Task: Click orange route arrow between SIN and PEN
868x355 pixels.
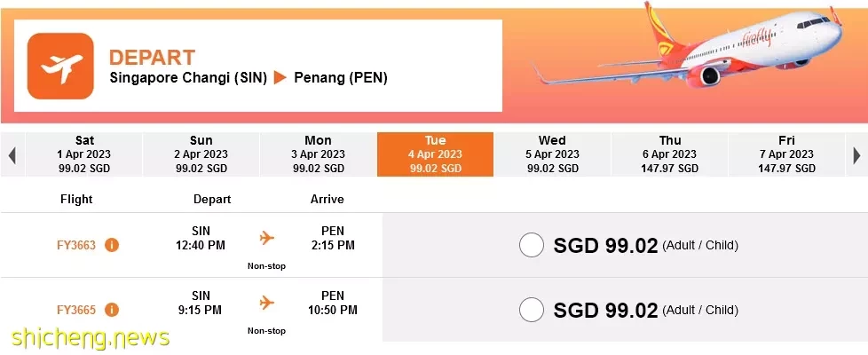Action: pos(280,78)
